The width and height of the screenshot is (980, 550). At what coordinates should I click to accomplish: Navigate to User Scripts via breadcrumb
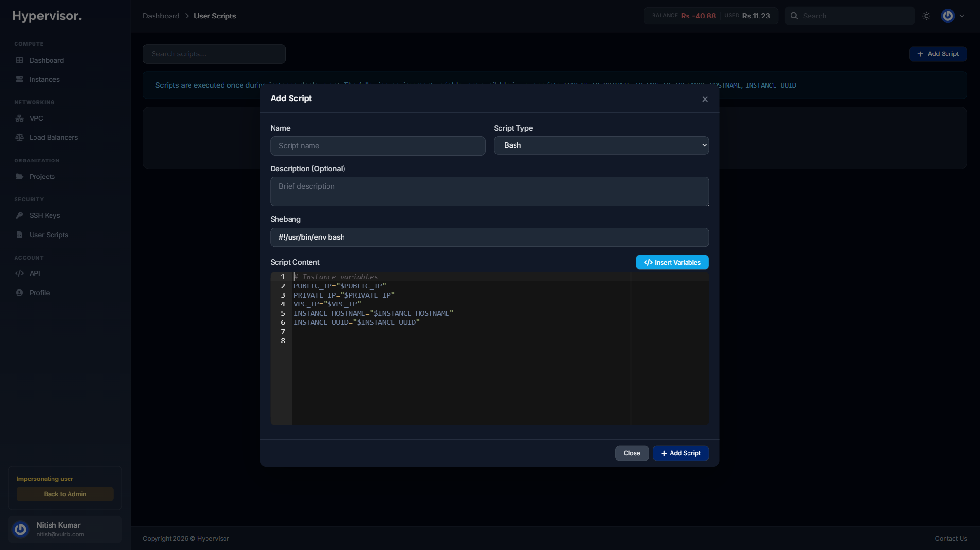214,16
